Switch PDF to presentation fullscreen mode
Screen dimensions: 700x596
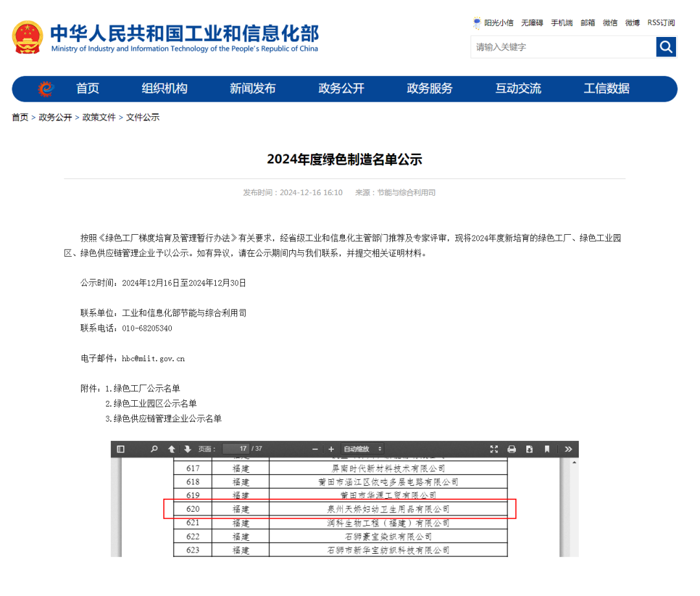click(494, 449)
